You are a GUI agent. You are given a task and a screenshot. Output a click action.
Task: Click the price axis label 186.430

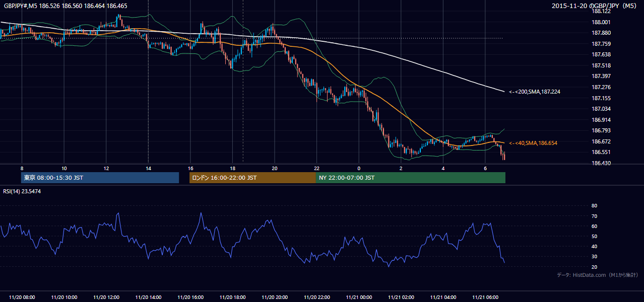coord(602,163)
